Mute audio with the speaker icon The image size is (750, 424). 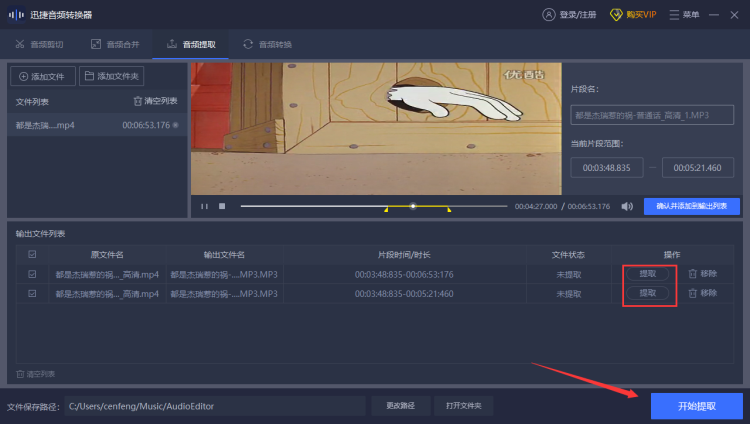click(x=627, y=206)
